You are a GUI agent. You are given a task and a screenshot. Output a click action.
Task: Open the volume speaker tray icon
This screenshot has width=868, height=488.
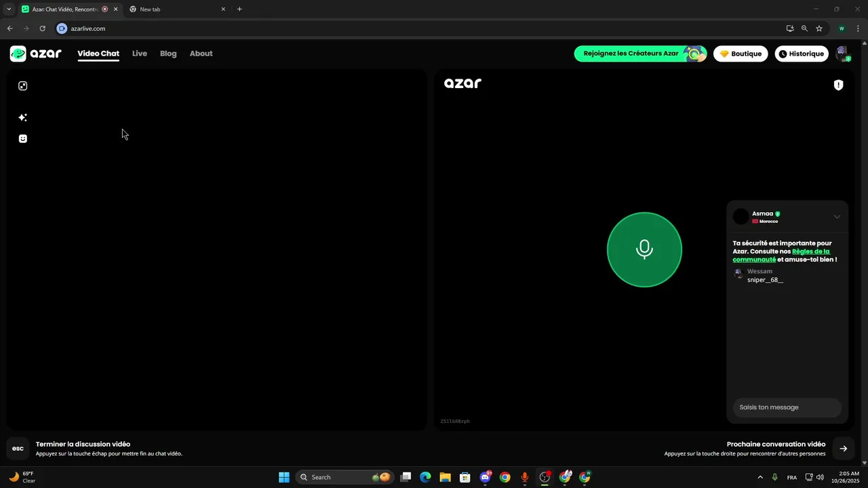click(x=821, y=477)
